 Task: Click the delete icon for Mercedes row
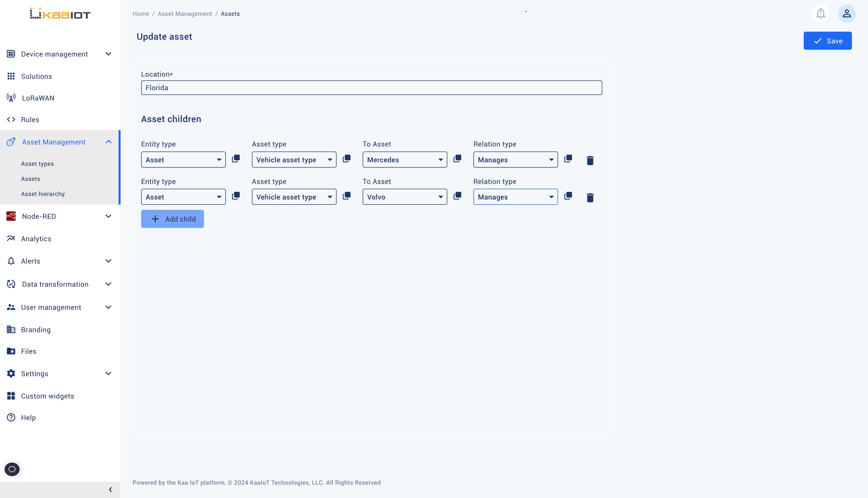pyautogui.click(x=590, y=160)
